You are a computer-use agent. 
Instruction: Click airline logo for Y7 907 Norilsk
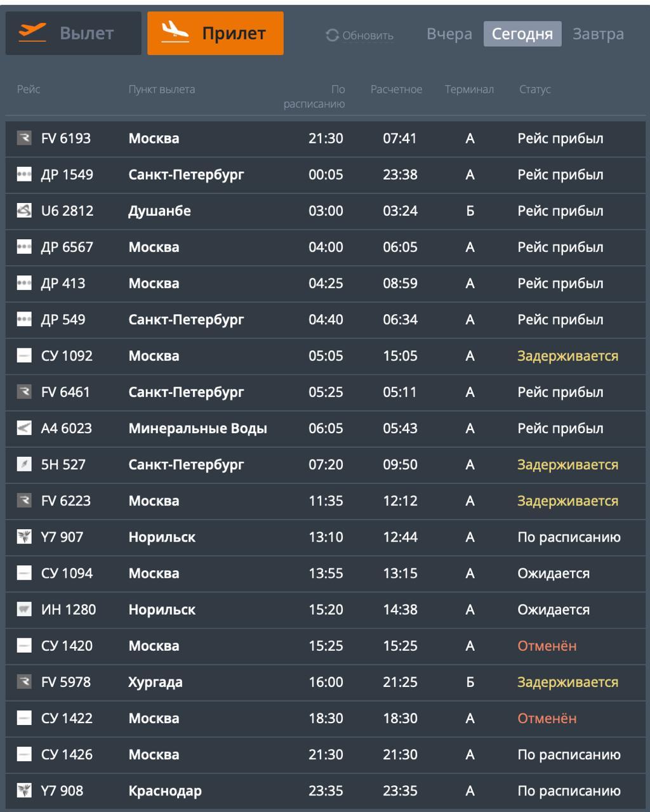coord(24,537)
